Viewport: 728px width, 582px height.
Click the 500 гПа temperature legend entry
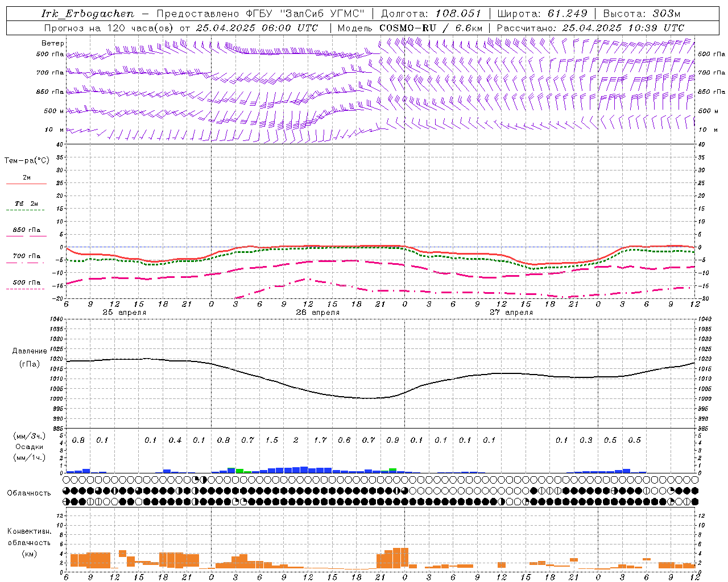point(27,282)
